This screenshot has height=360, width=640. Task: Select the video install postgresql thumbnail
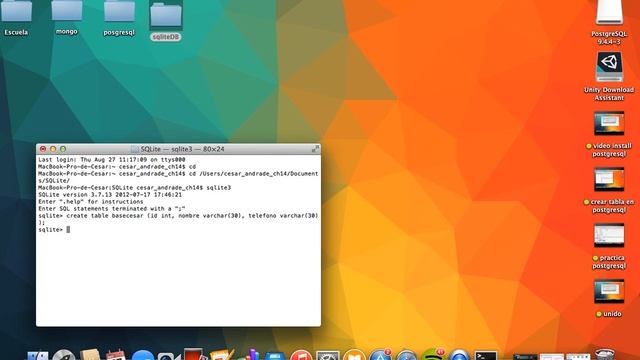coord(609,123)
